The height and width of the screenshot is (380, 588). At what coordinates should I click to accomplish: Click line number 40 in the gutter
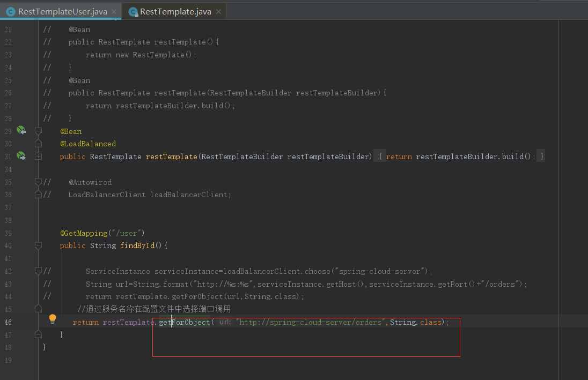(x=8, y=246)
